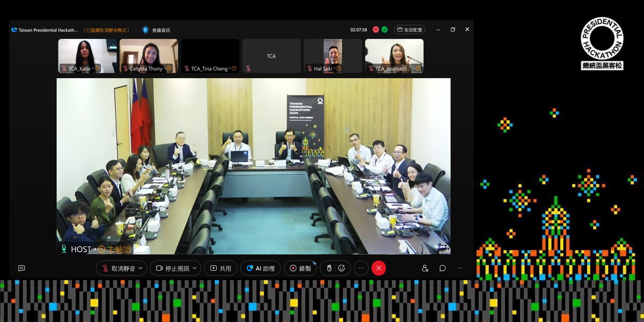Open more options ellipsis beside reactions
Screen dimensions: 644x322
point(361,268)
